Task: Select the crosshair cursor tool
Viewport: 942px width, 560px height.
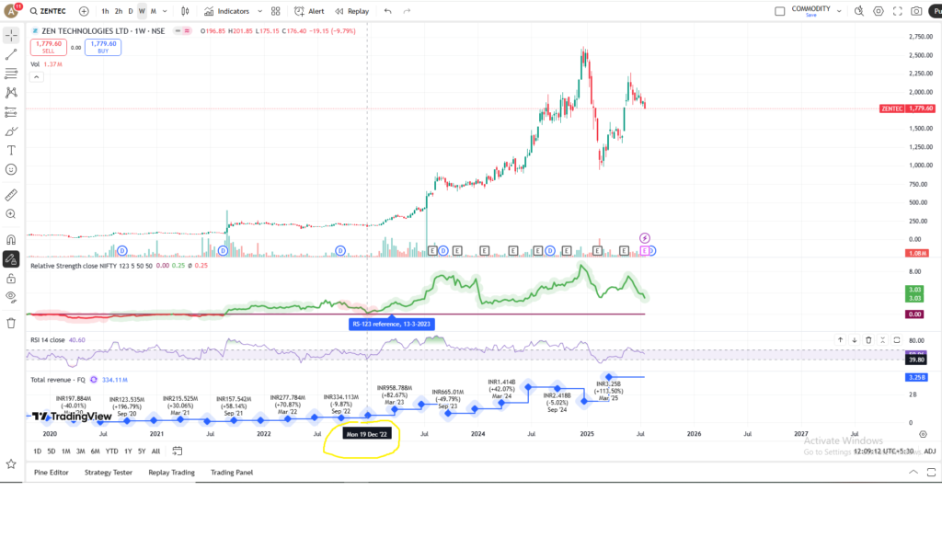Action: 11,36
